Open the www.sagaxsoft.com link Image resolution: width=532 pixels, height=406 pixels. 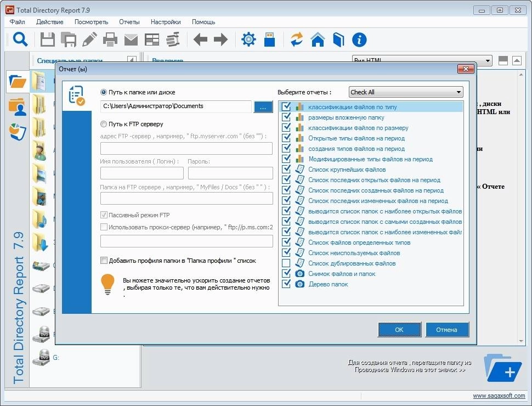[499, 396]
